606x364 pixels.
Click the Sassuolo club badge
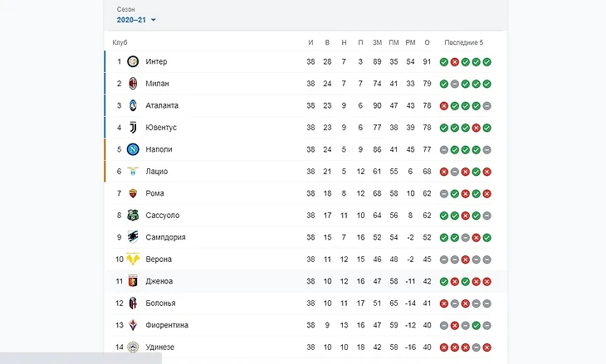pos(133,216)
